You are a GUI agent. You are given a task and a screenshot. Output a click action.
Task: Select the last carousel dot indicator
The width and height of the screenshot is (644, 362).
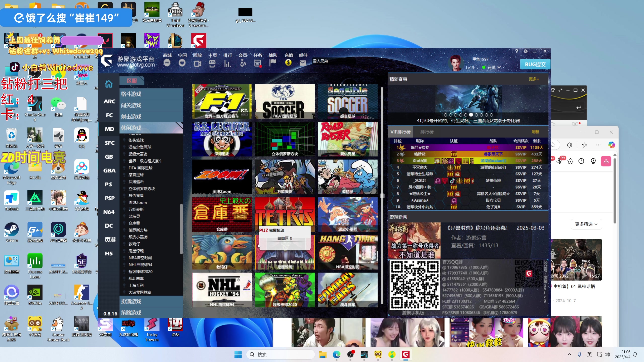point(491,115)
